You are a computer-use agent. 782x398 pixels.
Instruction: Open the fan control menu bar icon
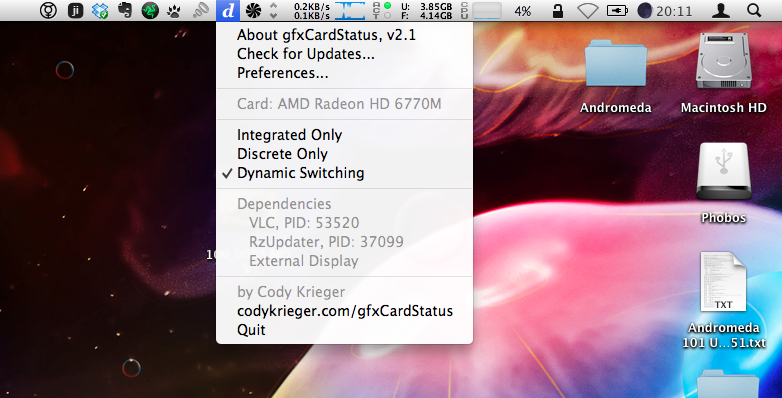tap(253, 10)
